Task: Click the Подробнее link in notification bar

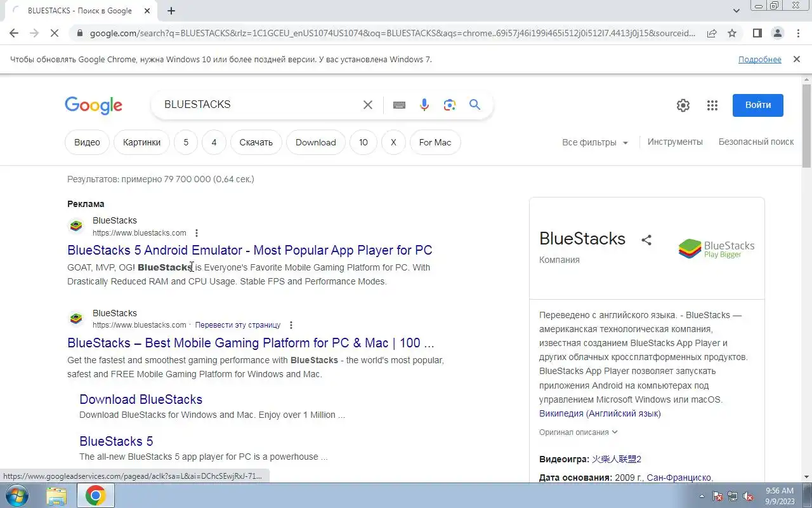Action: click(x=760, y=59)
